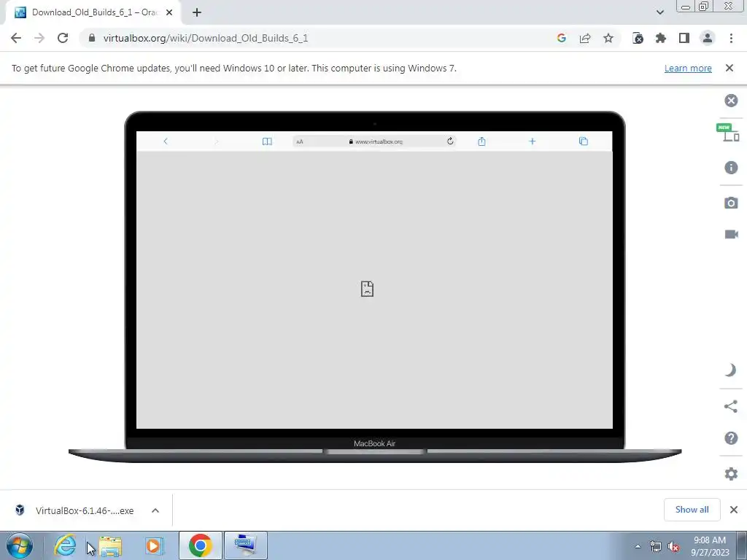Follow the Learn more link in the update notice
The image size is (747, 560).
pos(688,68)
